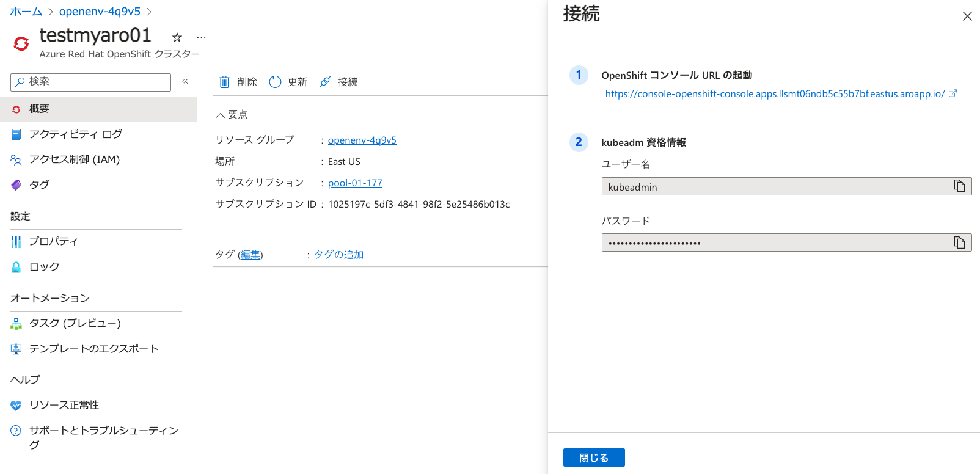Open the more options ellipsis menu
The image size is (980, 474).
(201, 37)
